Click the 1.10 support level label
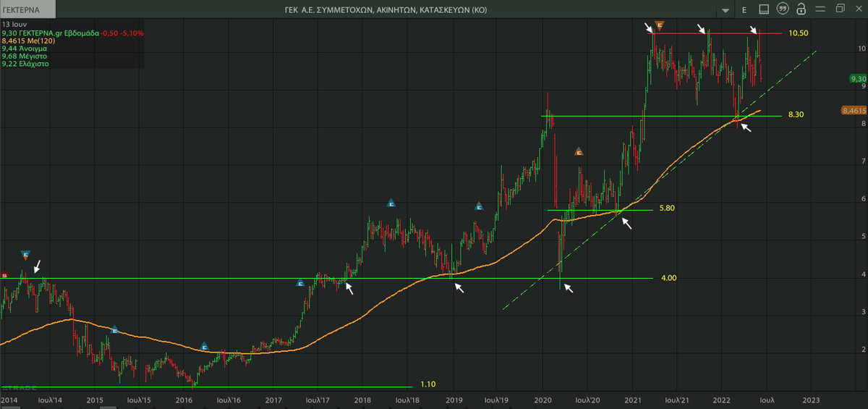The image size is (868, 409). pyautogui.click(x=428, y=384)
